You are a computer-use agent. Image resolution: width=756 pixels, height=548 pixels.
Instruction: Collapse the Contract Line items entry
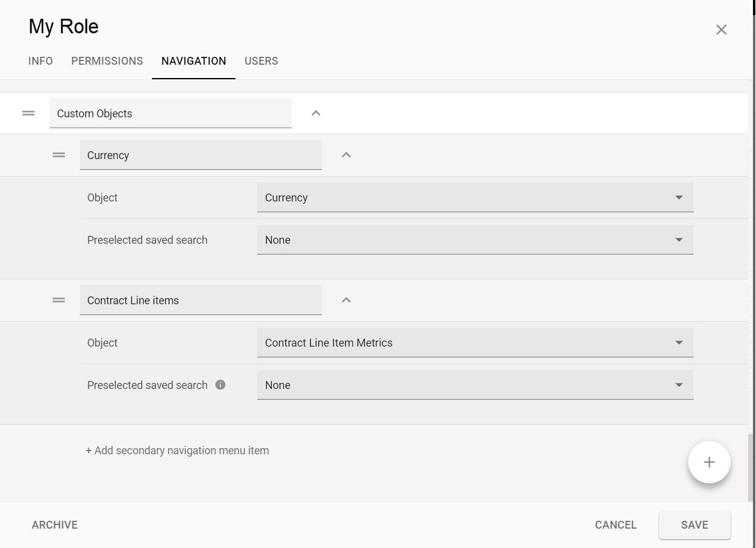[346, 300]
